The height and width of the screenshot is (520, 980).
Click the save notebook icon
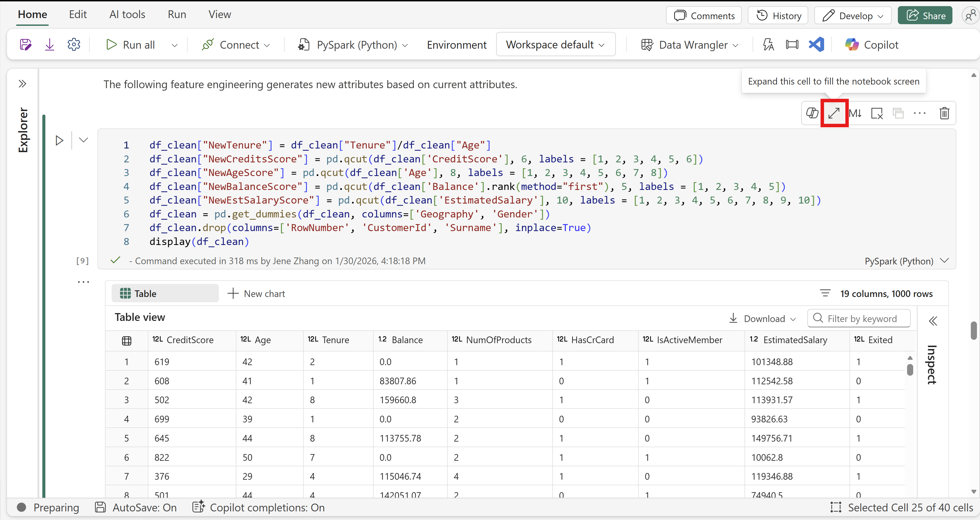click(x=25, y=45)
